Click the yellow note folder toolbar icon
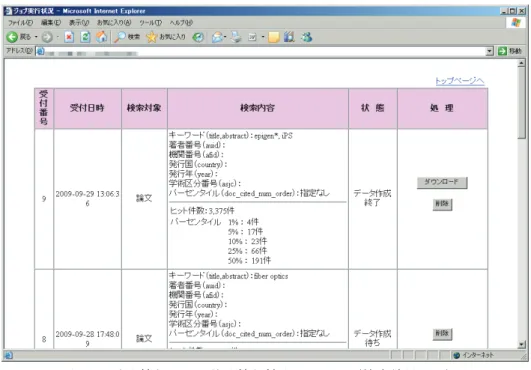The height and width of the screenshot is (370, 531). tap(274, 37)
